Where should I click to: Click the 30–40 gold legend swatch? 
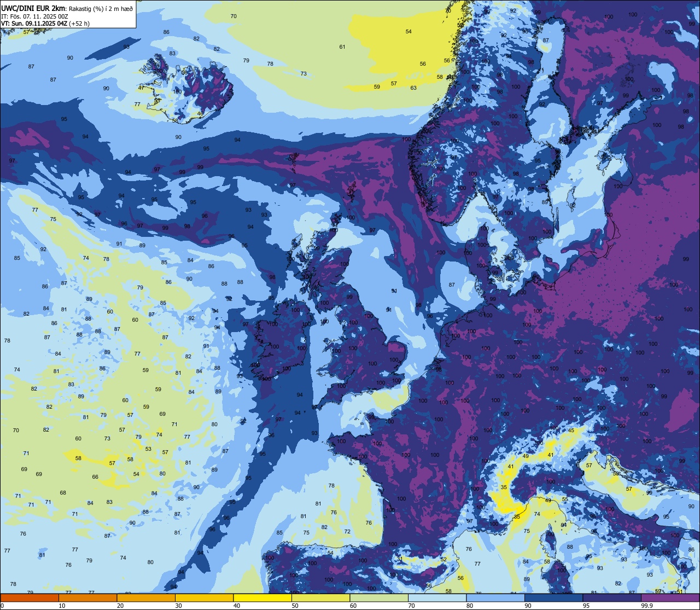point(204,597)
